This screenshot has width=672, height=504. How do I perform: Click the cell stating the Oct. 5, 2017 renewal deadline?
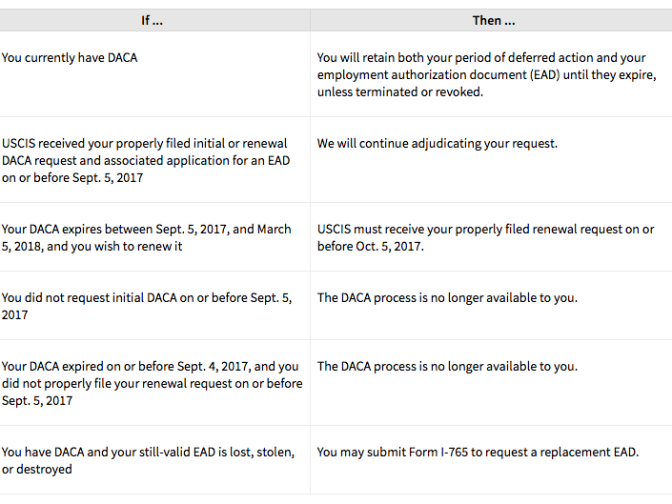tap(485, 237)
